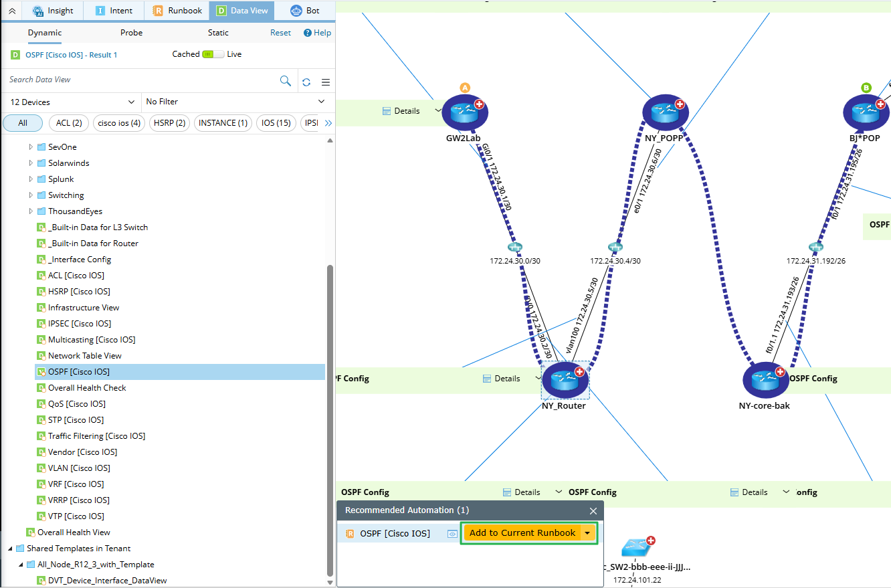Viewport: 891px width, 588px height.
Task: Filter by the cisco ios (4) tag
Action: point(119,123)
